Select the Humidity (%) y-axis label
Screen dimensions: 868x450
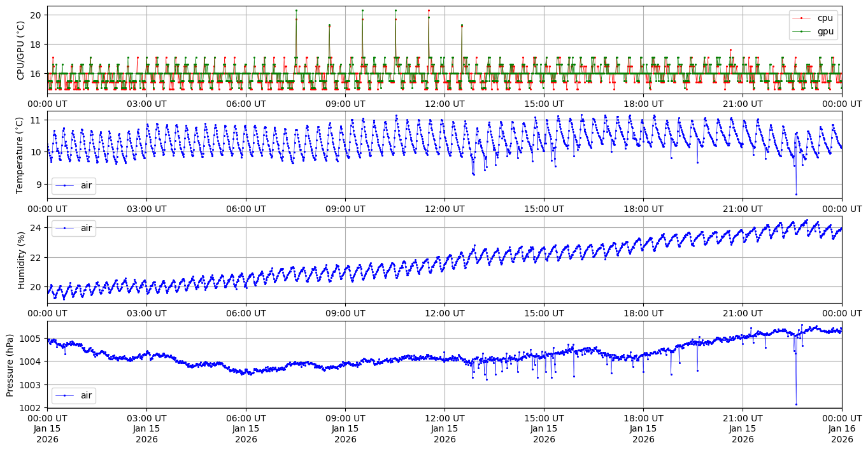pos(20,259)
